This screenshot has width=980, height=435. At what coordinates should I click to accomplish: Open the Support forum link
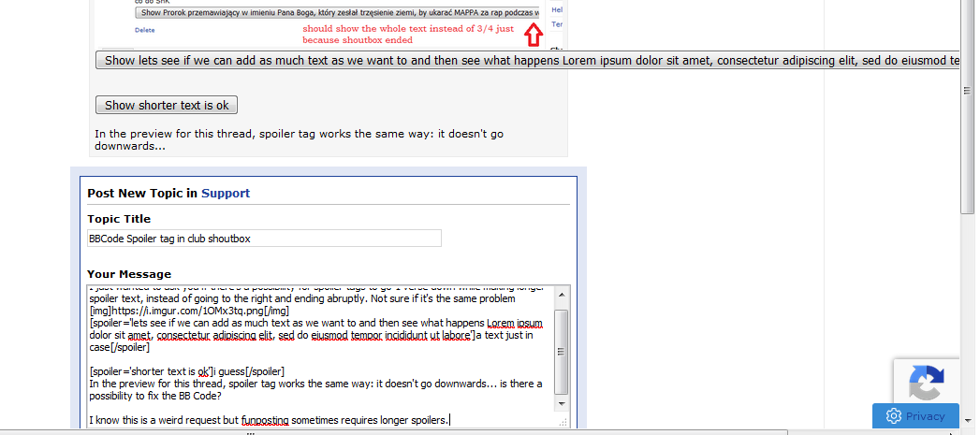(225, 193)
